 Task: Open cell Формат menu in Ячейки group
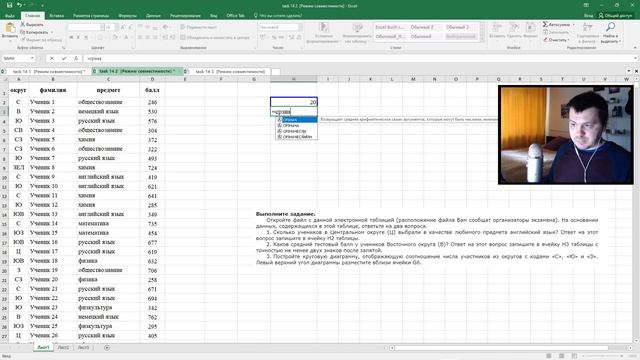(530, 31)
